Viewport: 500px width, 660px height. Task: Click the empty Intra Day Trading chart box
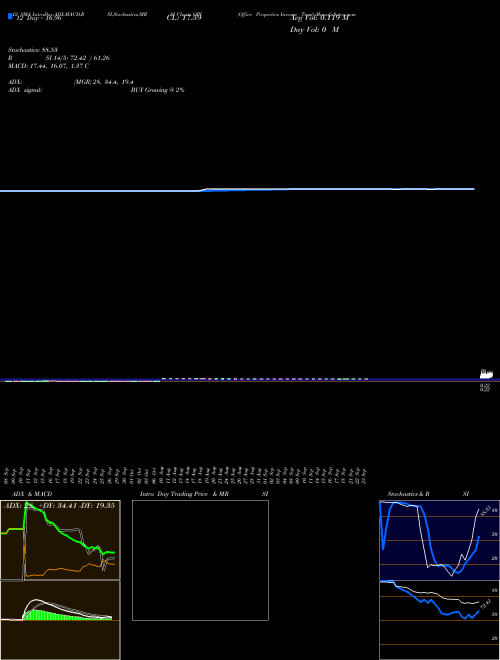[200, 560]
